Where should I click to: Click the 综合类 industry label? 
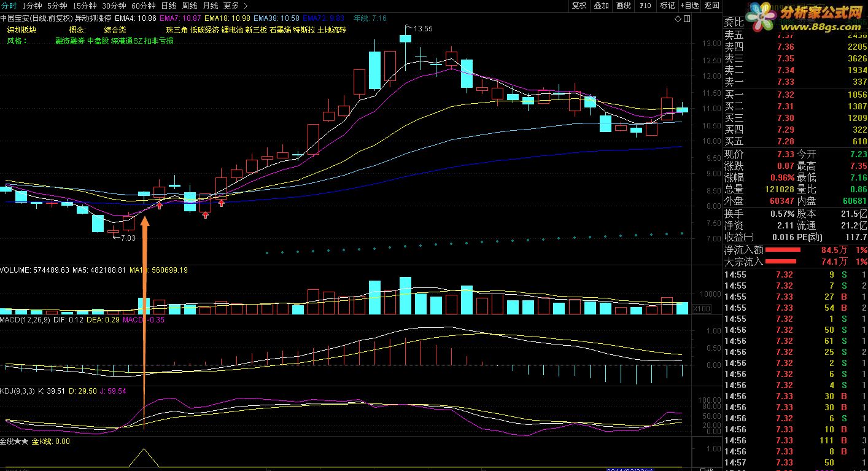pos(115,29)
